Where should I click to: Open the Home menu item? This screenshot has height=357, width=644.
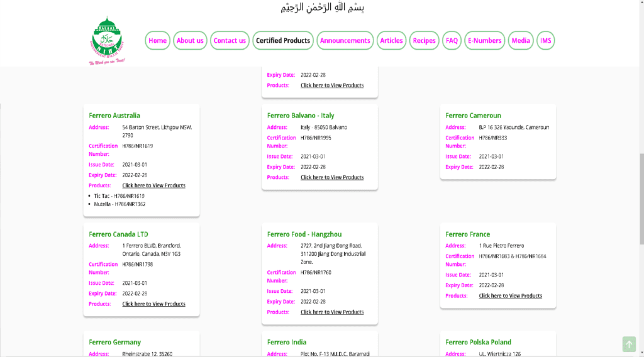click(x=157, y=41)
